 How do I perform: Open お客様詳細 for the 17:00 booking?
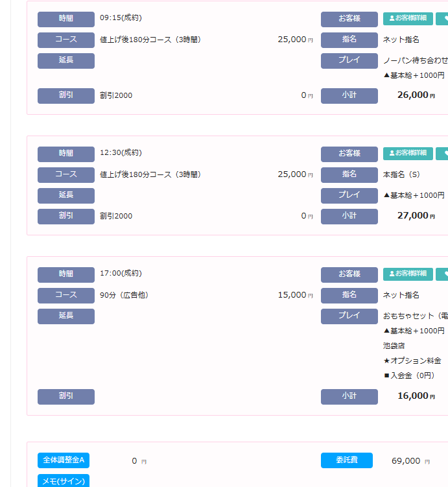tap(408, 274)
